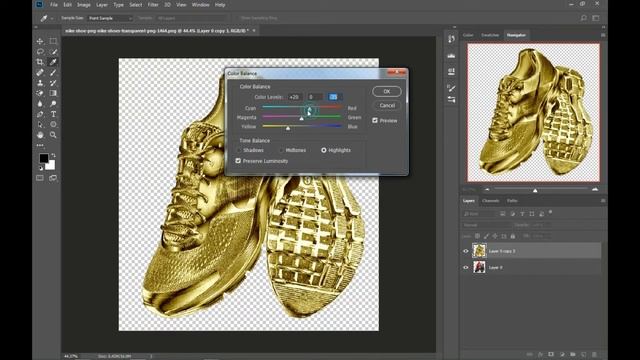Select the Midtones radio button
The image size is (640, 360).
(x=282, y=150)
